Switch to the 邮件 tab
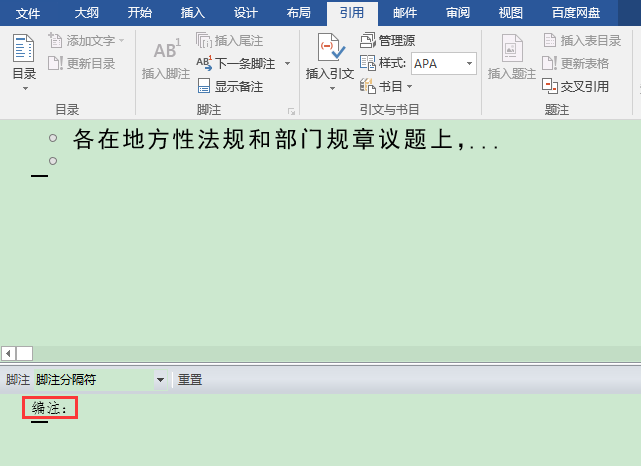The height and width of the screenshot is (466, 641). tap(405, 13)
